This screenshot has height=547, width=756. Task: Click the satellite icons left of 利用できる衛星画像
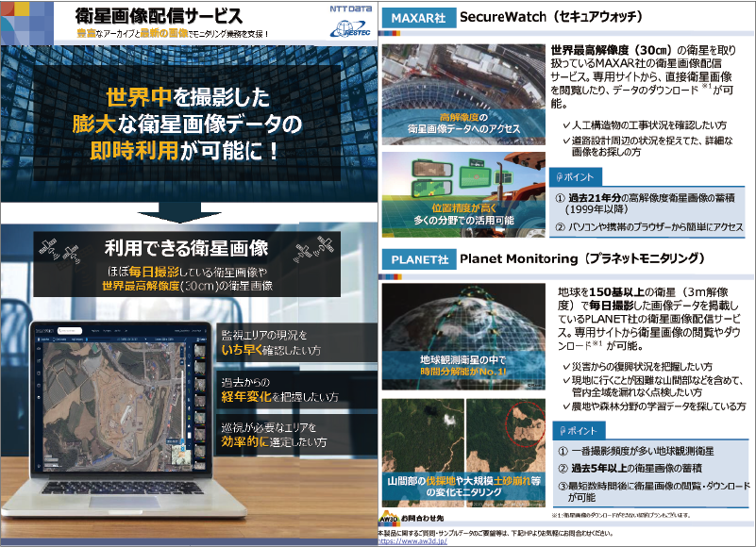click(59, 250)
